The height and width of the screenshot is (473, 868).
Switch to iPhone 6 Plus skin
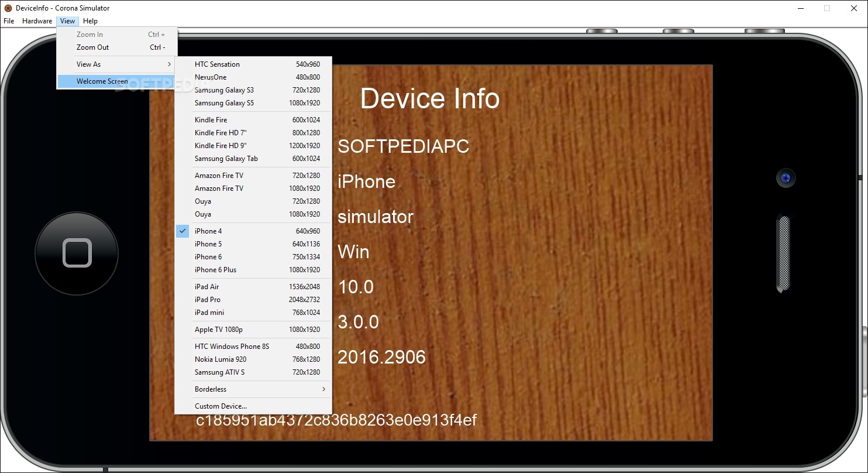click(253, 270)
